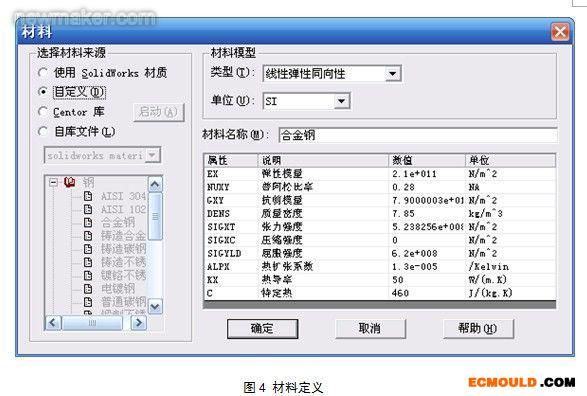Click the 数值 column header
The image size is (587, 396).
coord(427,161)
